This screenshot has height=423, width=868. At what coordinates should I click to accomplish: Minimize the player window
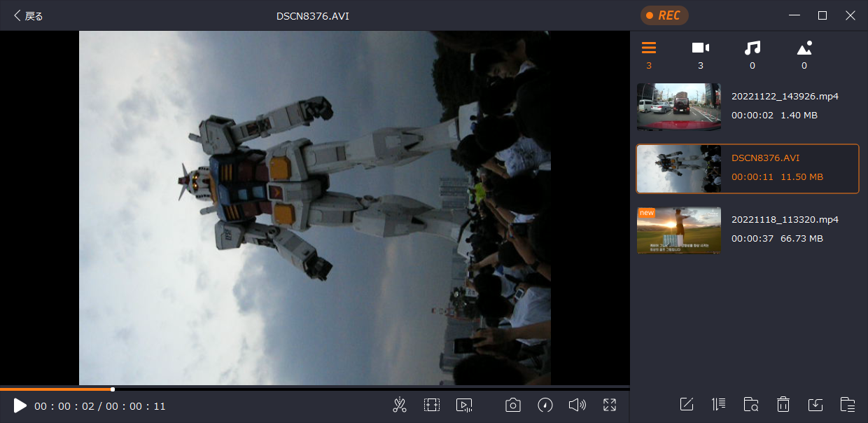coord(794,15)
